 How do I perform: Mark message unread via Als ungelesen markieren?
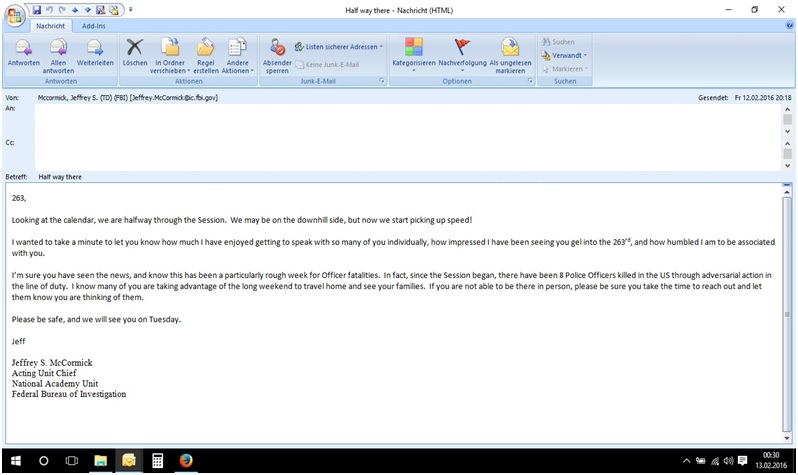click(510, 56)
